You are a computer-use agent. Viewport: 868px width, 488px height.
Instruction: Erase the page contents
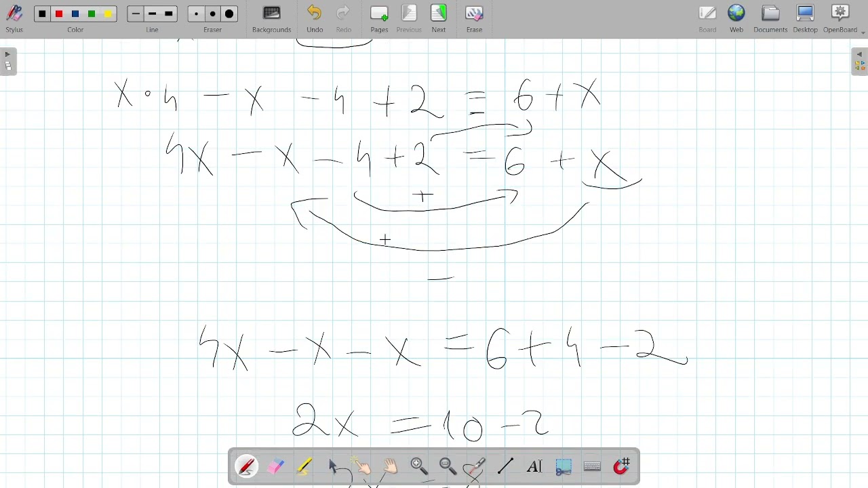(x=474, y=18)
